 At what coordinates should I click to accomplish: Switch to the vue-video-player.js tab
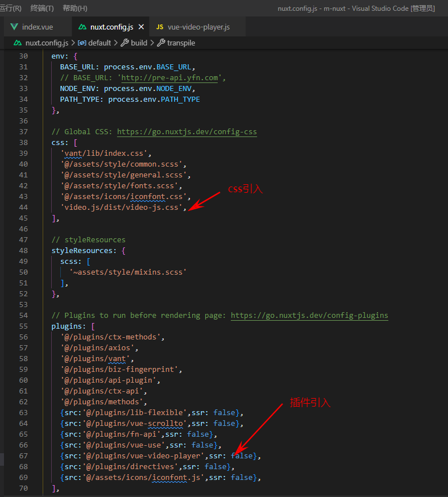pyautogui.click(x=198, y=27)
